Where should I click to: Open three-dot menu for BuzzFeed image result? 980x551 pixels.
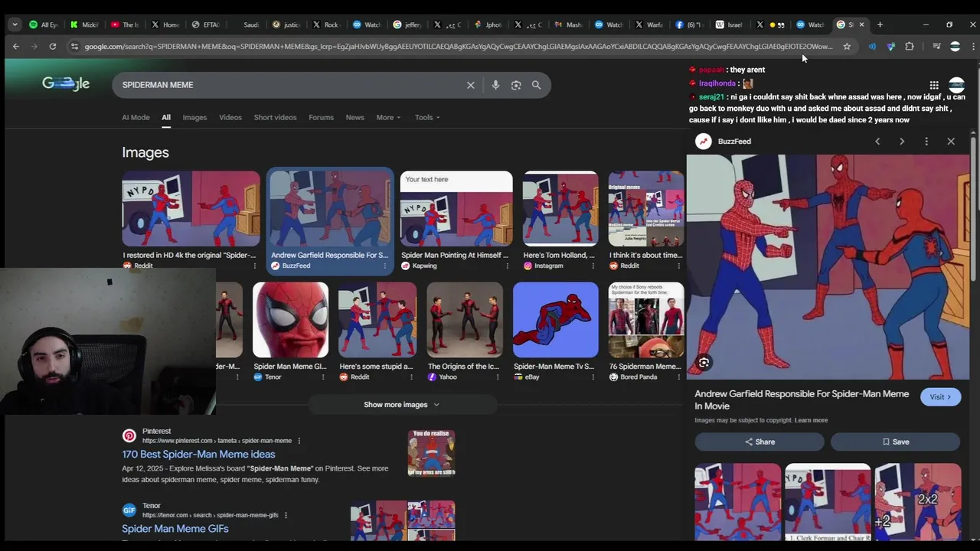click(385, 266)
